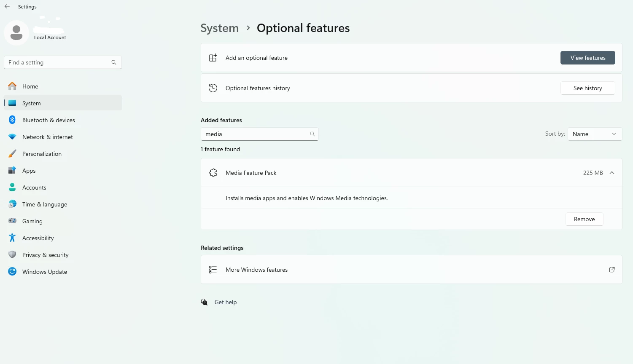Click the search magnifier in Find a setting
Screen dimensions: 633x364
114,62
